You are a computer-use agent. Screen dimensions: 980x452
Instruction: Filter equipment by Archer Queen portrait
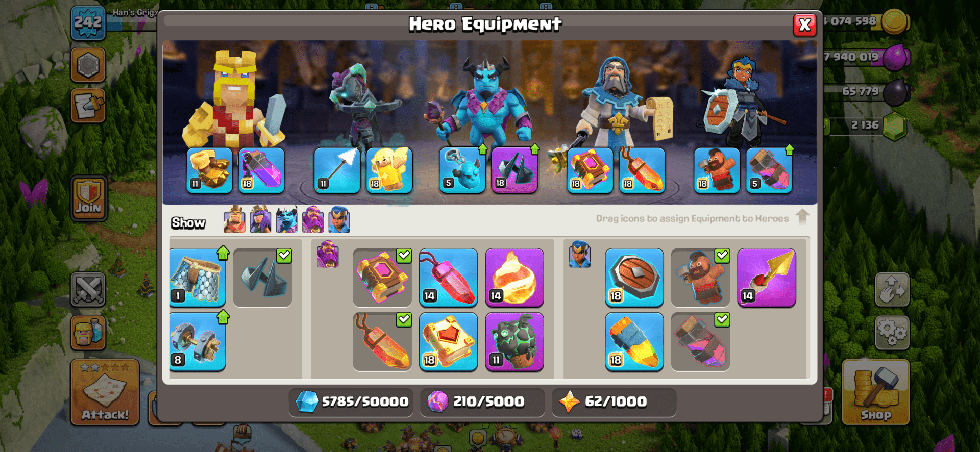[260, 220]
